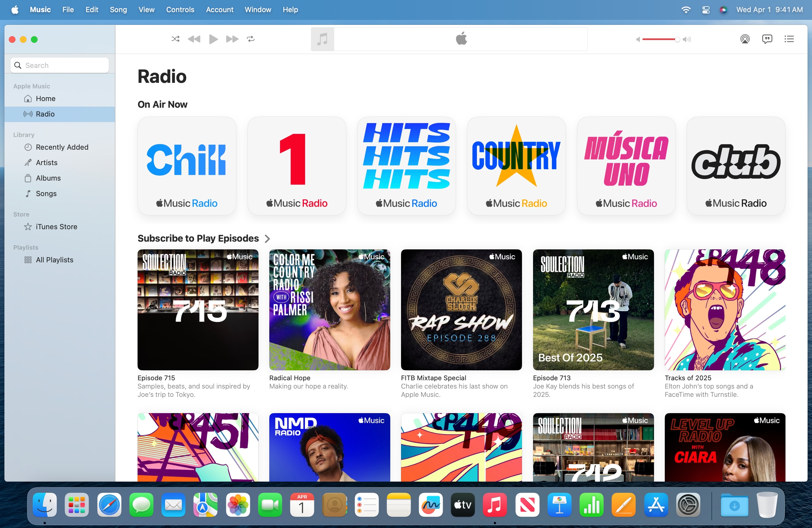Toggle shuffle playback mode

pyautogui.click(x=175, y=39)
